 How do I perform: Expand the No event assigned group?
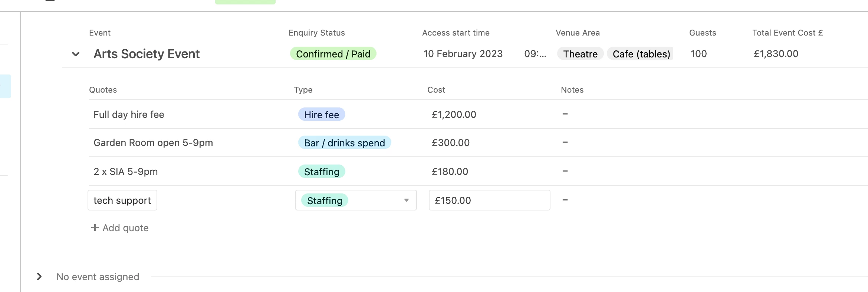click(39, 276)
